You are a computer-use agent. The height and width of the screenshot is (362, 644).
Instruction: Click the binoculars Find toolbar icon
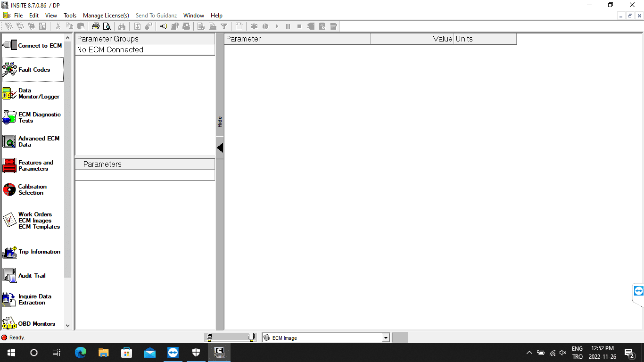click(x=122, y=26)
